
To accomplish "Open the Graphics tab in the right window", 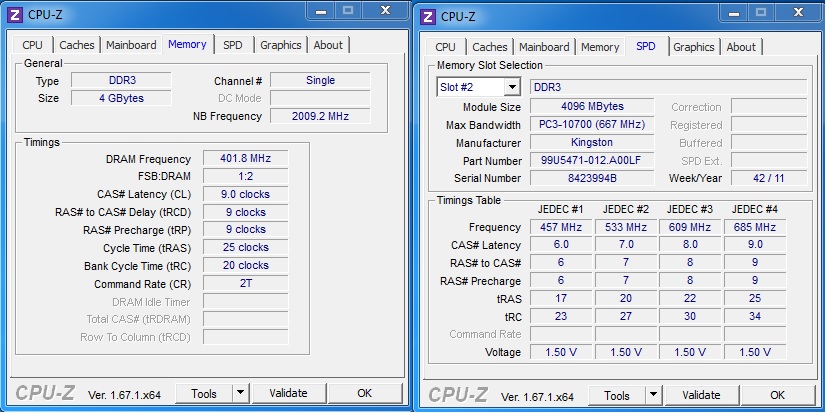I will click(x=694, y=47).
